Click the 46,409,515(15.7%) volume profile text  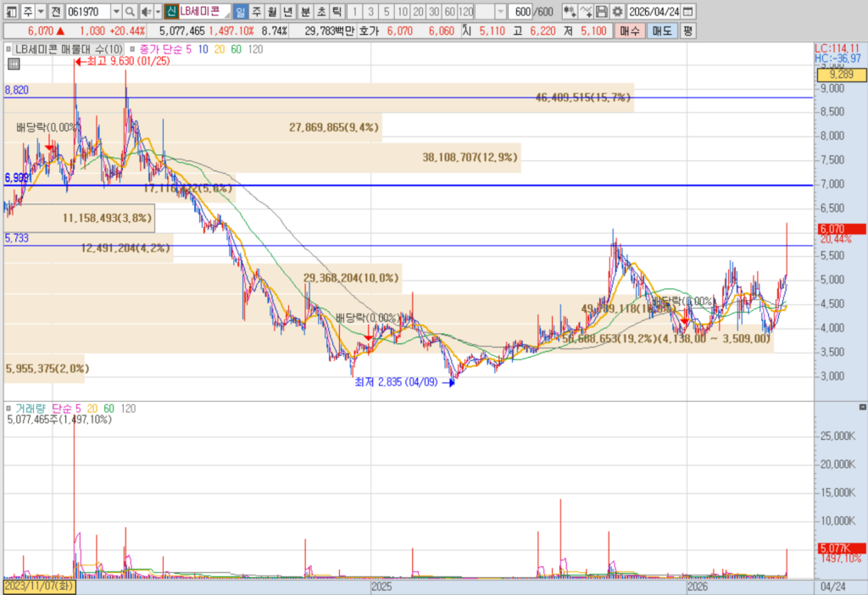[583, 97]
